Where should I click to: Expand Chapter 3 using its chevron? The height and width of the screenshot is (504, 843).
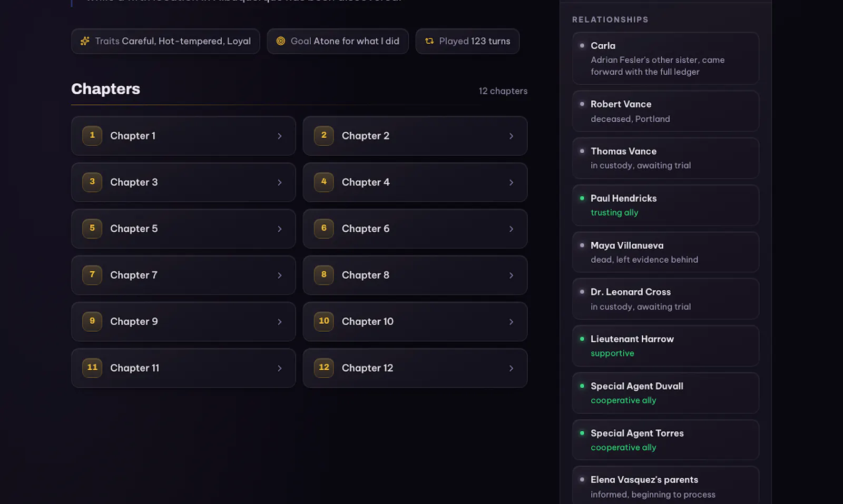click(280, 182)
